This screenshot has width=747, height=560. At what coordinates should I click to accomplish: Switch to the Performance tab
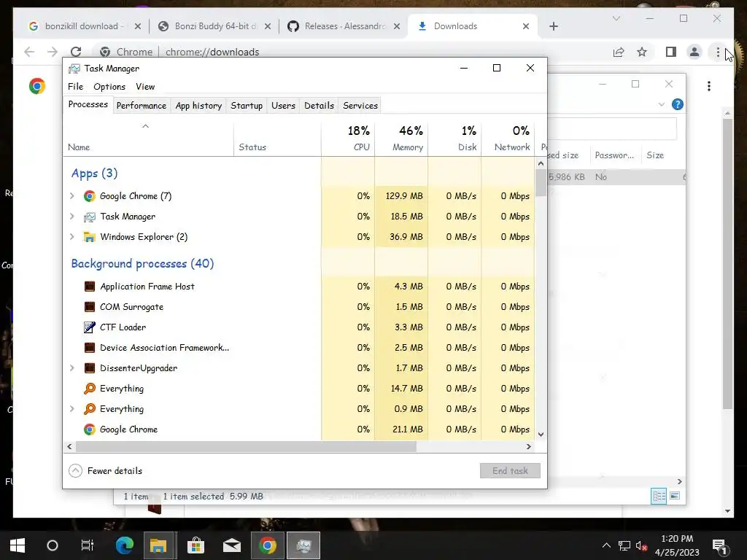point(141,106)
